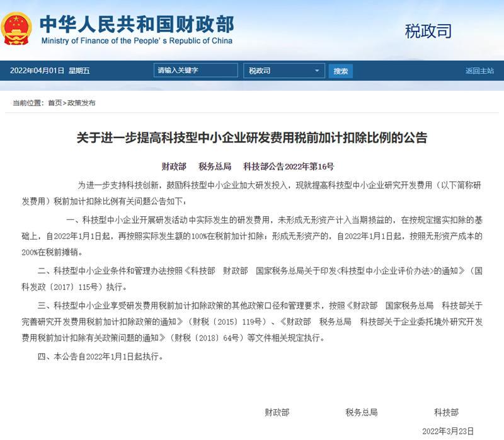The height and width of the screenshot is (440, 504).
Task: Click the large 税政司 header heading
Action: 428,30
